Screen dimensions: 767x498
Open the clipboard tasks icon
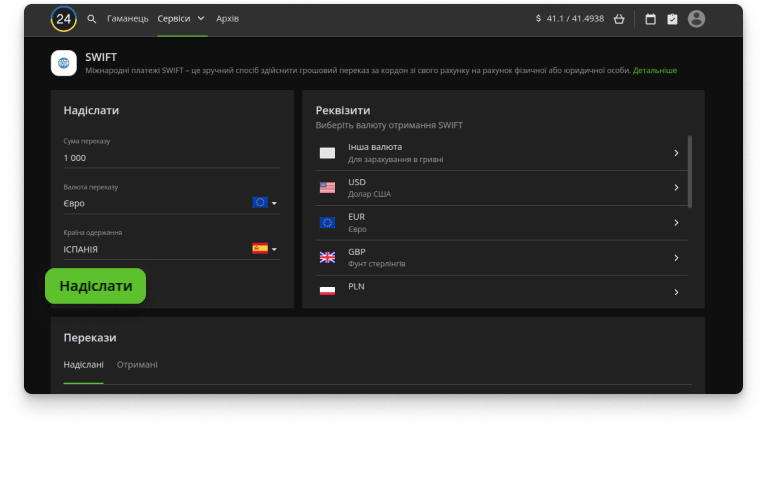[x=672, y=19]
